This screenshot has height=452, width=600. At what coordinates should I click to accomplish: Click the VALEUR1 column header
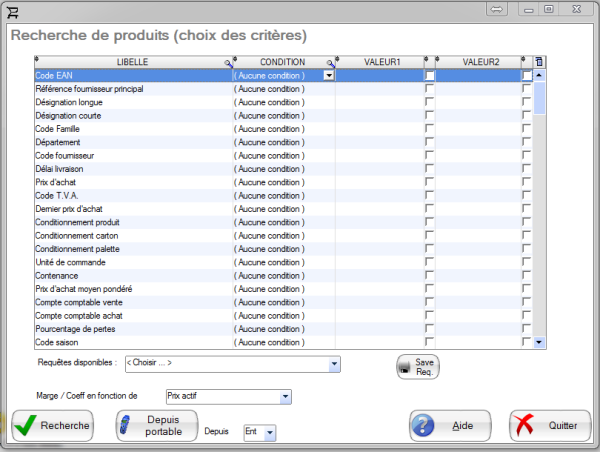coord(381,62)
